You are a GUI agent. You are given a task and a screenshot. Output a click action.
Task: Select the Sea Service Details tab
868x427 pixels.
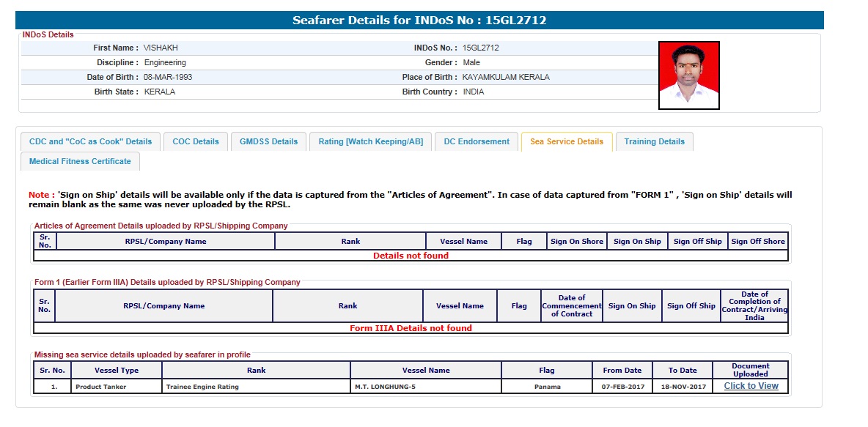point(567,142)
